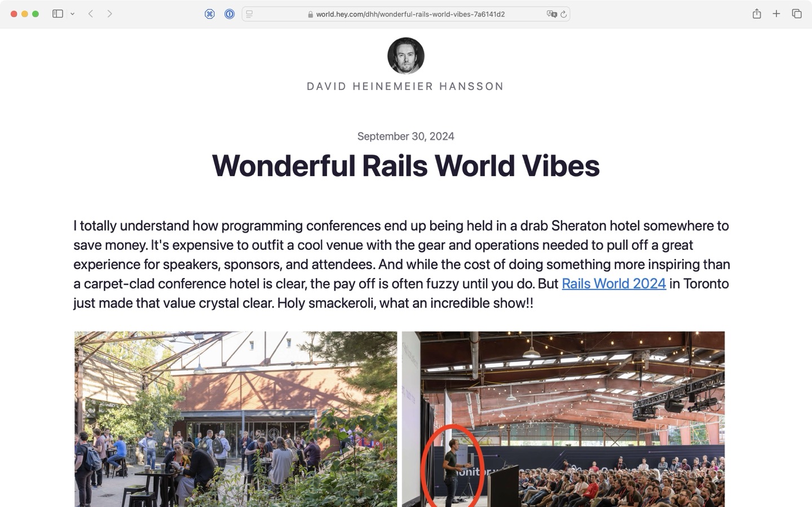Click the padlock icon in address bar
This screenshot has height=507, width=812.
(310, 15)
